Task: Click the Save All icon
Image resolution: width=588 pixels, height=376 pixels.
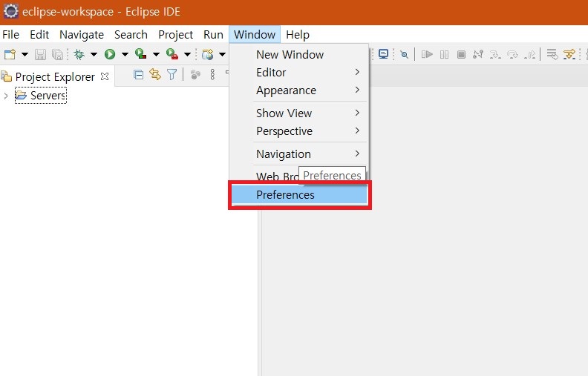Action: 57,54
